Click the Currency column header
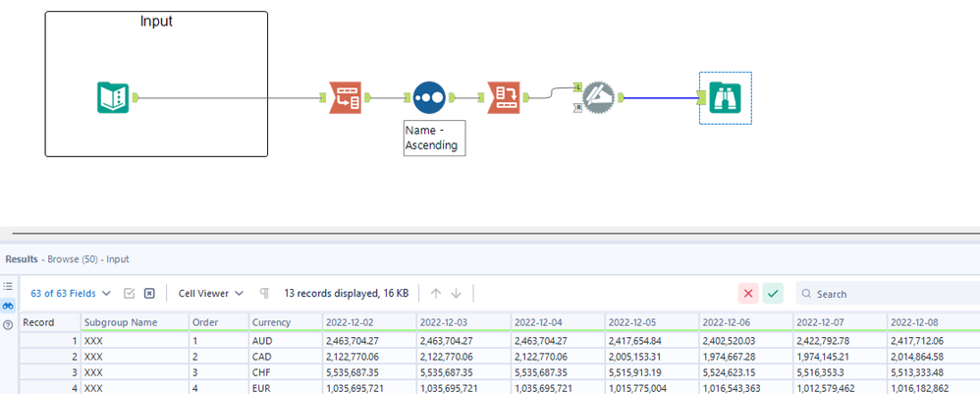The height and width of the screenshot is (394, 980). [285, 322]
